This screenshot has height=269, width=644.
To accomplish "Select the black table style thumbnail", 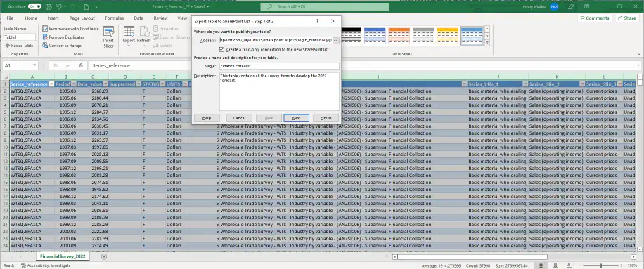I will 351,36.
